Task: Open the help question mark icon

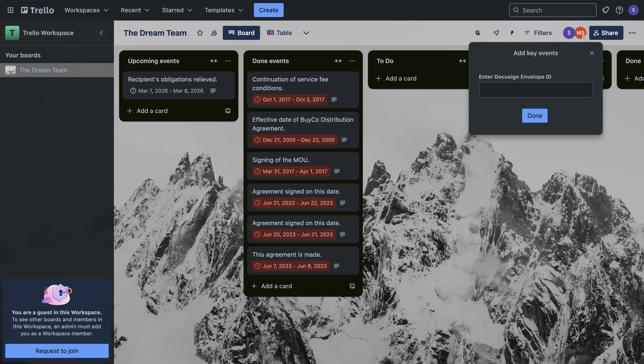Action: tap(619, 10)
